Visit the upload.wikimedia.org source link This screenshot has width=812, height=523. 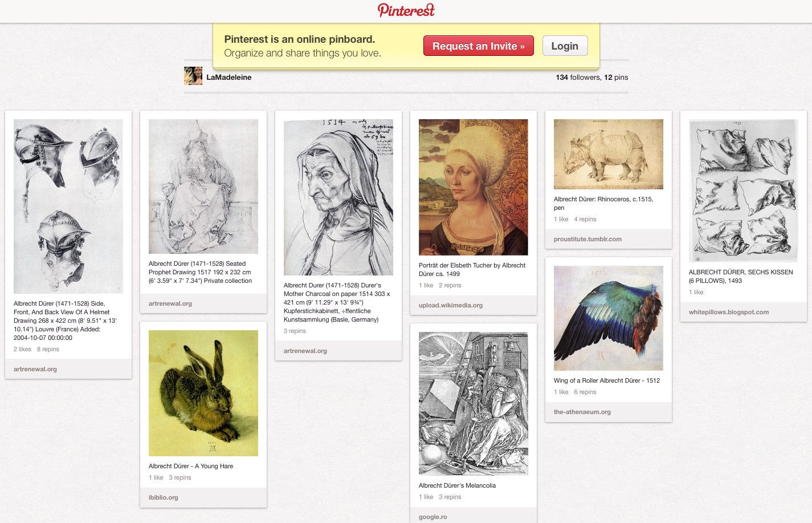[x=451, y=305]
